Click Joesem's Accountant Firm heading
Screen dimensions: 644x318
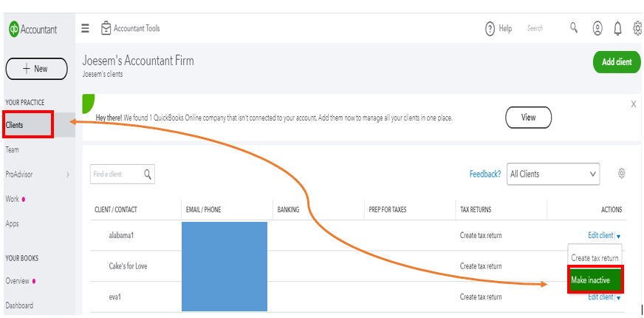[138, 61]
